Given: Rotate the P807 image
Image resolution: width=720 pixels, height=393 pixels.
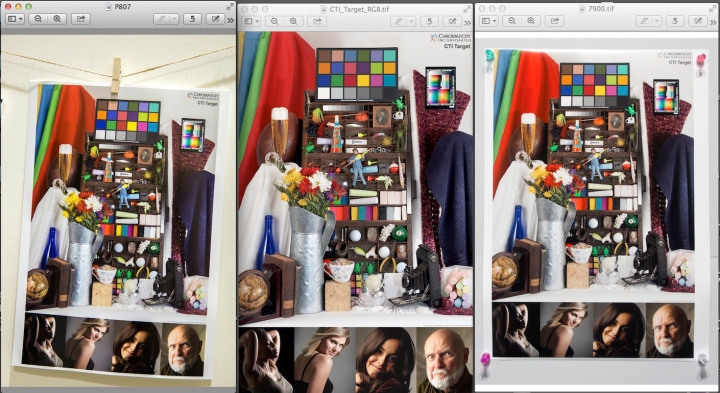Looking at the screenshot, I should (x=192, y=19).
